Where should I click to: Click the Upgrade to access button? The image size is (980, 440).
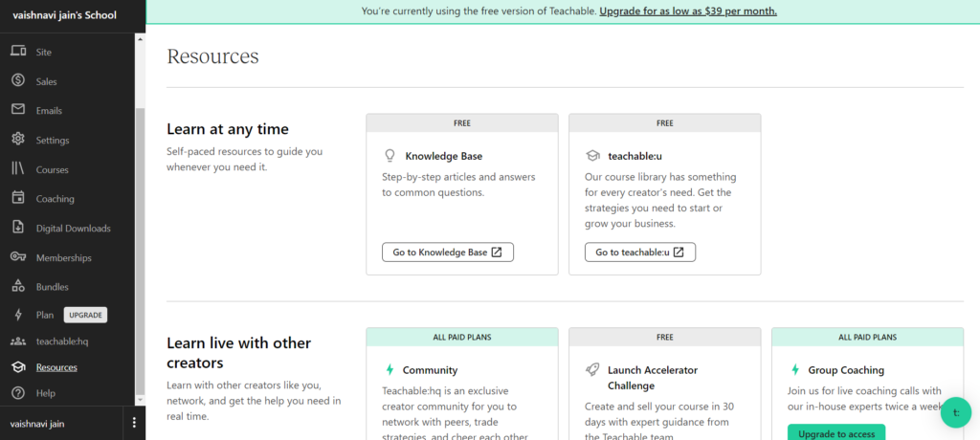pyautogui.click(x=836, y=433)
